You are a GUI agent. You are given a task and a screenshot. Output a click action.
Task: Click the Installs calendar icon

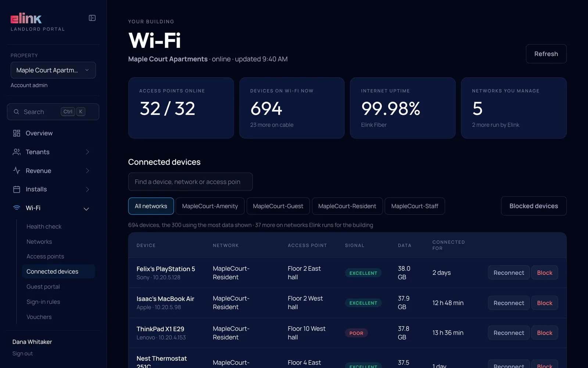point(17,190)
